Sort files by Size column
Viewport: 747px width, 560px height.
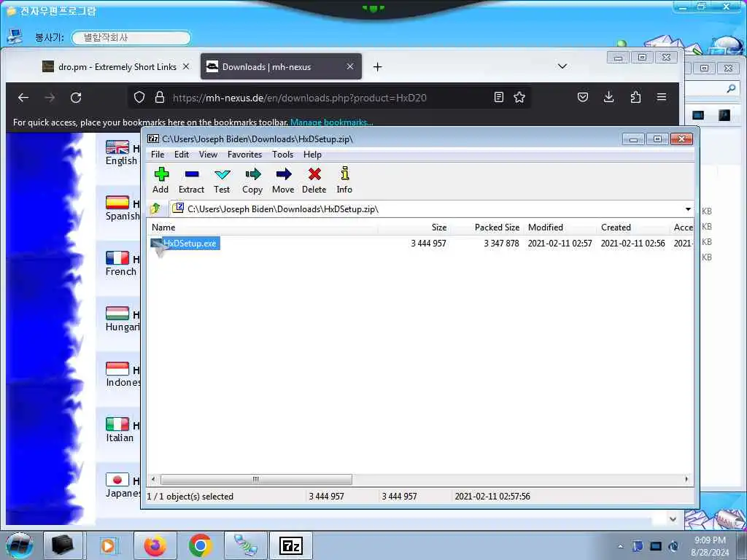pyautogui.click(x=414, y=227)
